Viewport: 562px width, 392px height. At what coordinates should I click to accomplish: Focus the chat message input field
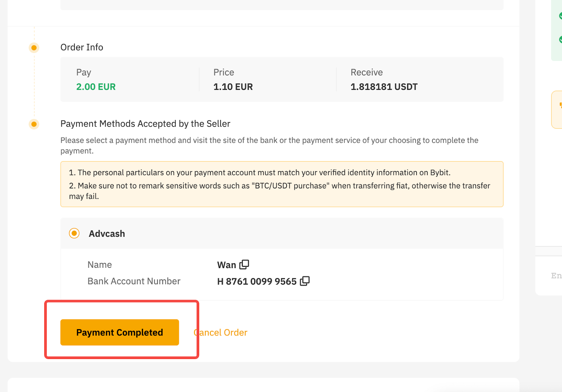click(556, 276)
